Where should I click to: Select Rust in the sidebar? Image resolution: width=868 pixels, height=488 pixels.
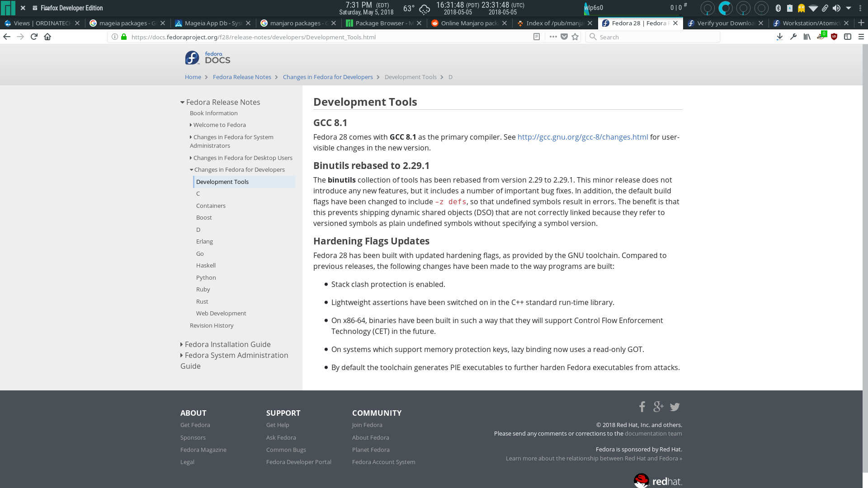point(202,301)
